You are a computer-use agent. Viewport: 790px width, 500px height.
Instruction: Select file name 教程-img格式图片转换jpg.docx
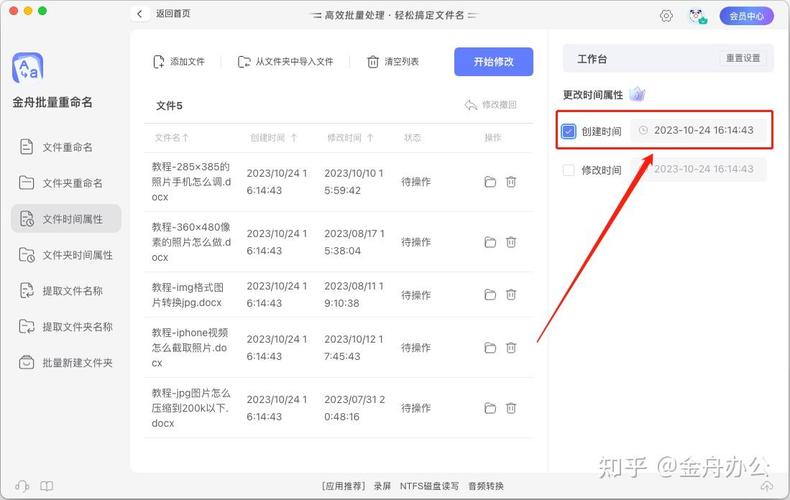(187, 295)
